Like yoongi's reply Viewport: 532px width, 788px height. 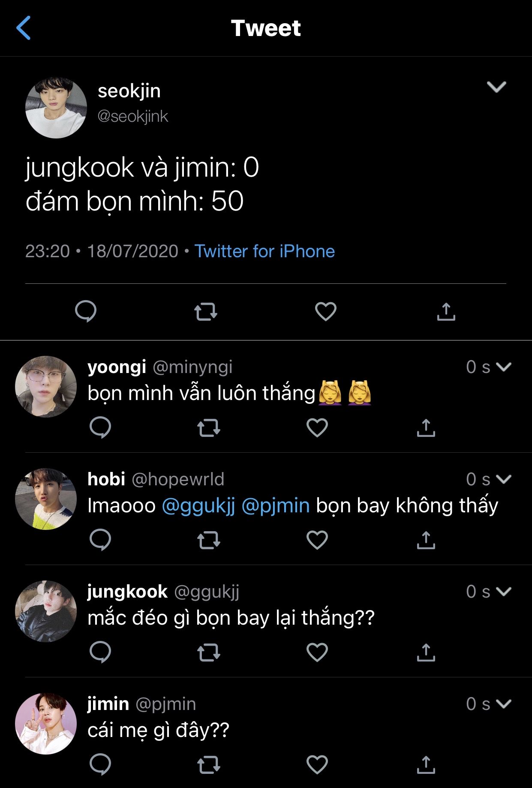(317, 427)
